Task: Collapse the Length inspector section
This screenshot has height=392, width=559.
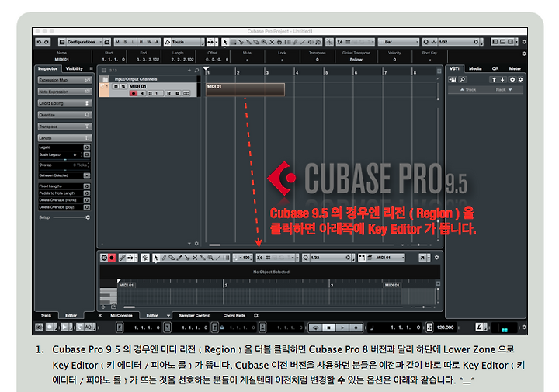Action: tap(65, 138)
